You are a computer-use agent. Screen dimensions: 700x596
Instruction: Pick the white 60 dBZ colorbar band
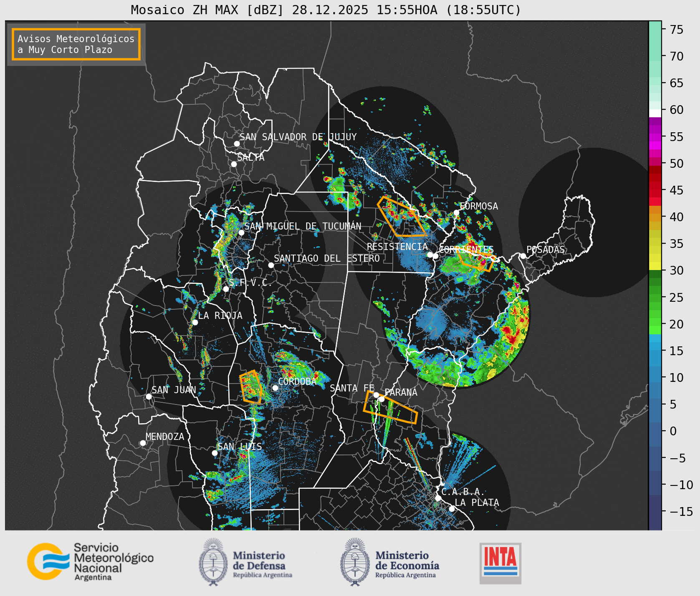click(655, 113)
